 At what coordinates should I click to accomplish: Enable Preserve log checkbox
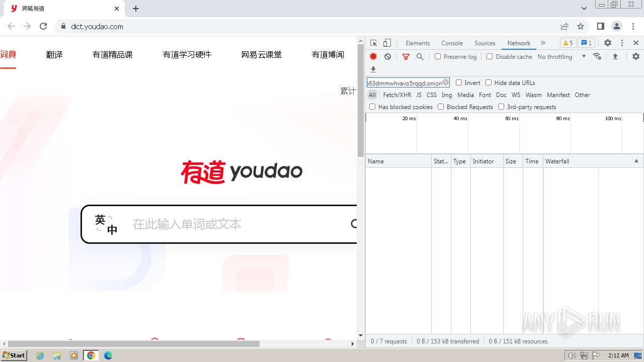point(438,56)
